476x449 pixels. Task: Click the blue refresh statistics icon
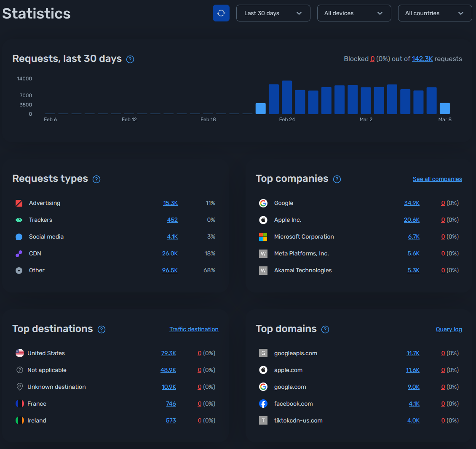click(221, 13)
